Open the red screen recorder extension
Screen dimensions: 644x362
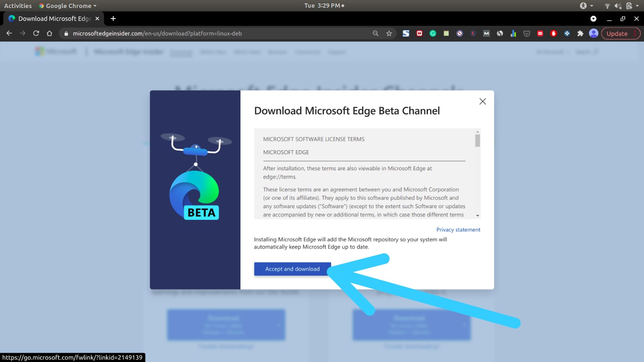tap(540, 33)
